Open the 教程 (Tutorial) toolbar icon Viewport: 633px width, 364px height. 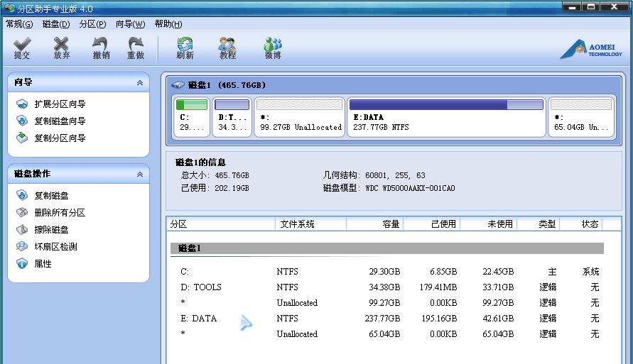point(227,44)
